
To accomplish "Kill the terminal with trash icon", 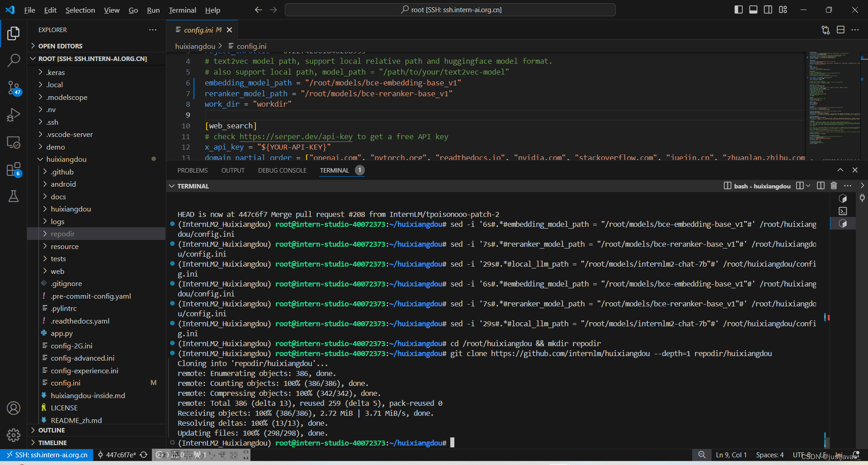I will point(834,186).
